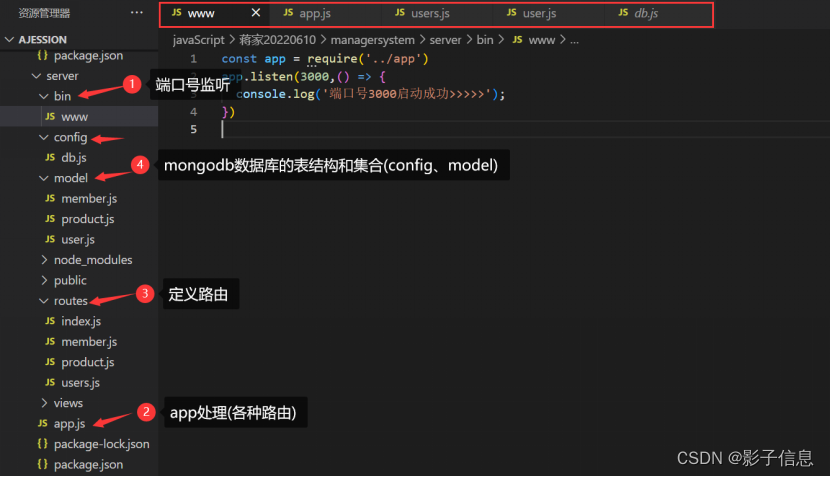Open the bottom package.json file

coord(79,464)
